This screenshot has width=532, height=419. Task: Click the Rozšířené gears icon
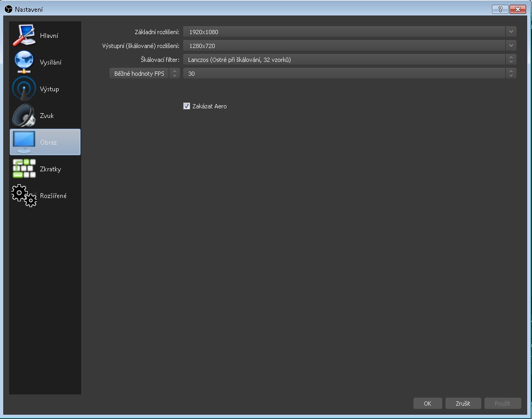point(24,195)
